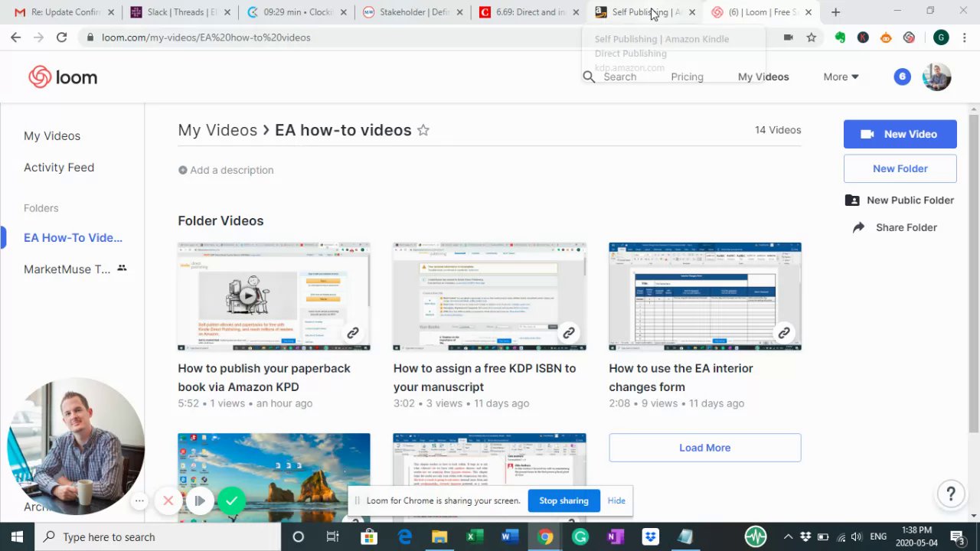Reload the page
This screenshot has height=551, width=980.
pos(61,37)
